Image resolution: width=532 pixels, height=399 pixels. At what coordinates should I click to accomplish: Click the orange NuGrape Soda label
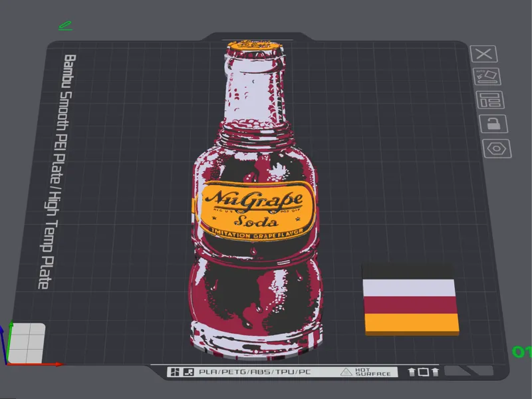point(256,211)
